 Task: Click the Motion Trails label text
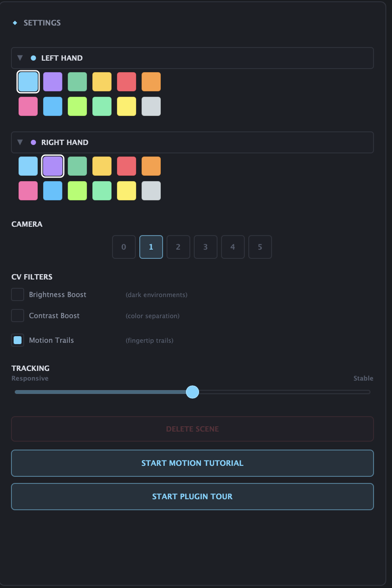coord(51,340)
